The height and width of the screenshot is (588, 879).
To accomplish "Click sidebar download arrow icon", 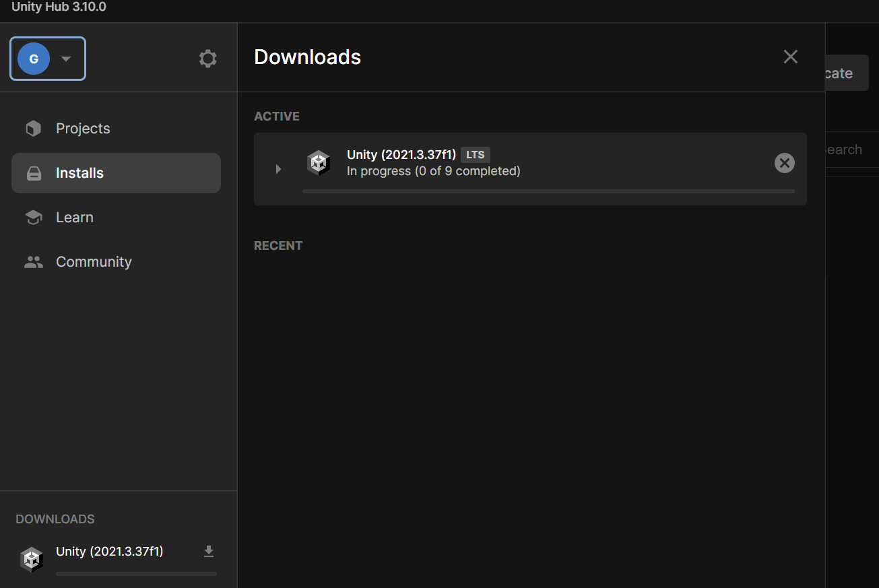I will [x=209, y=552].
